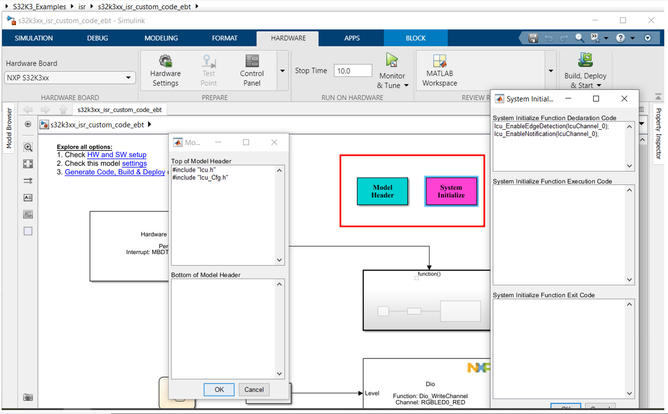Expand the Prepare gallery arrow

[282, 71]
